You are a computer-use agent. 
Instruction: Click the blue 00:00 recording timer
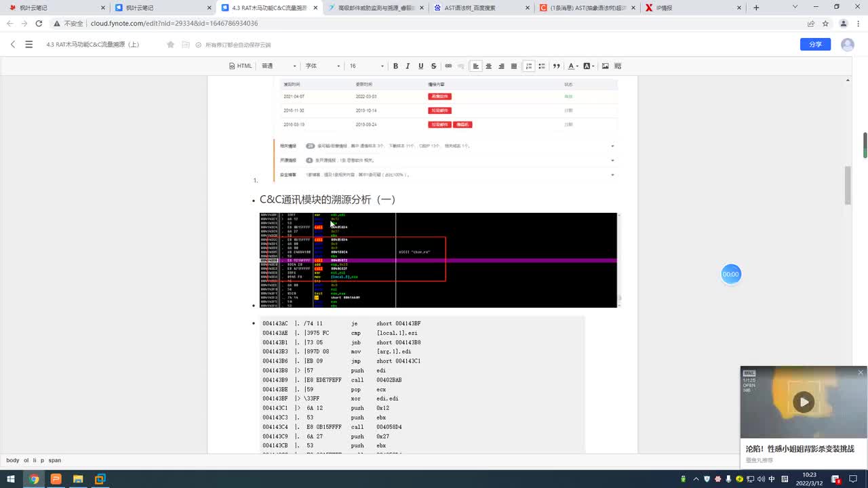(x=730, y=274)
